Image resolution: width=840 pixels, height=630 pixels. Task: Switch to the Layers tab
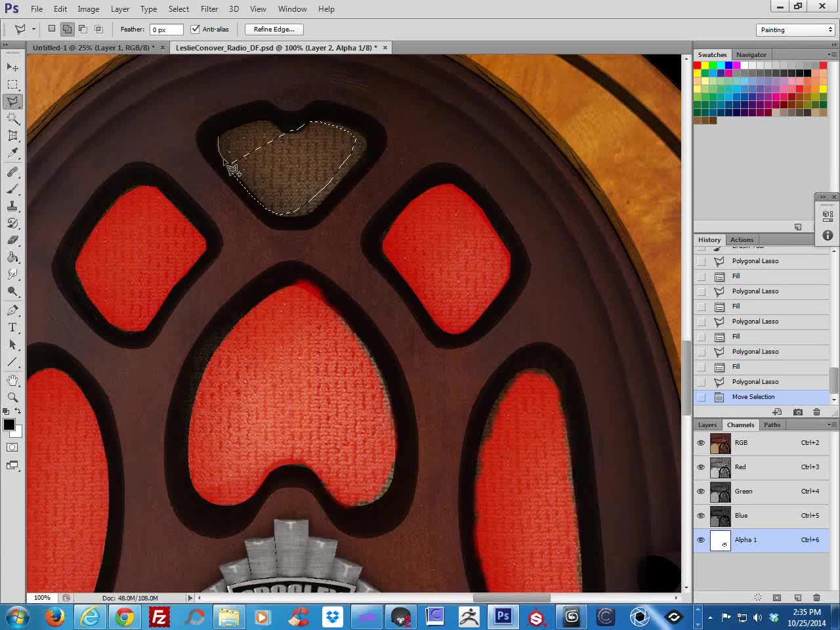pos(707,425)
